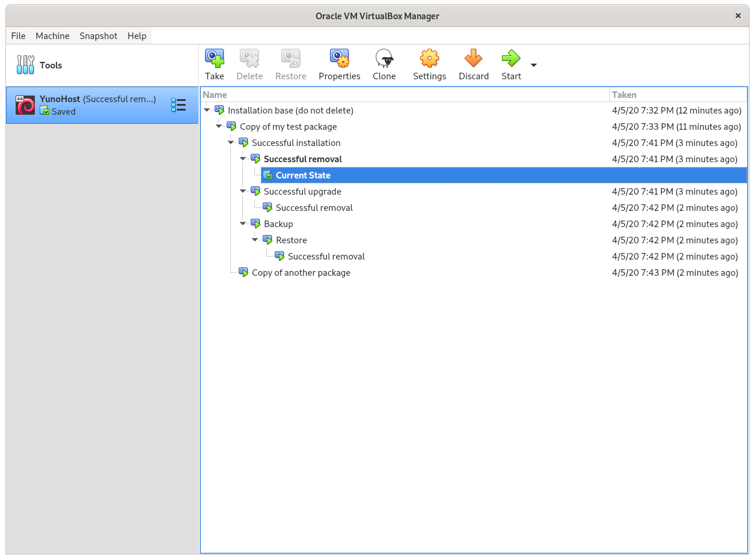Open the Snapshot menu
The image size is (755, 560).
[x=98, y=36]
